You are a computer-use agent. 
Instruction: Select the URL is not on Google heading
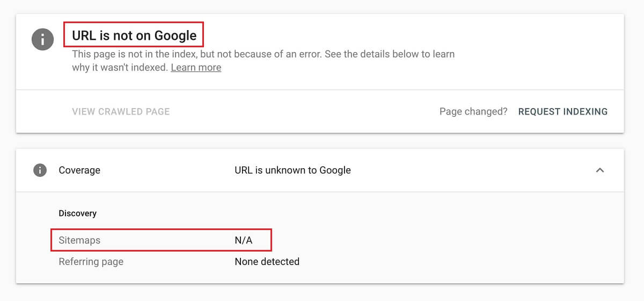(134, 35)
